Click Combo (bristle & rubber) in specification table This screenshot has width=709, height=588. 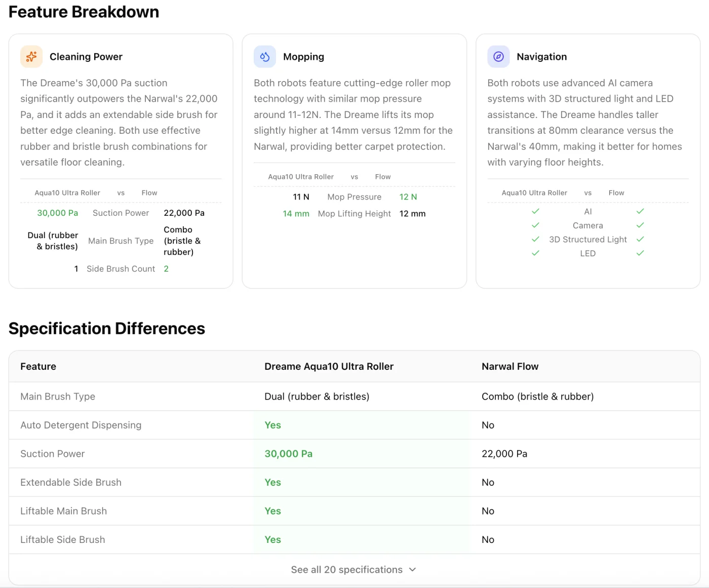538,397
